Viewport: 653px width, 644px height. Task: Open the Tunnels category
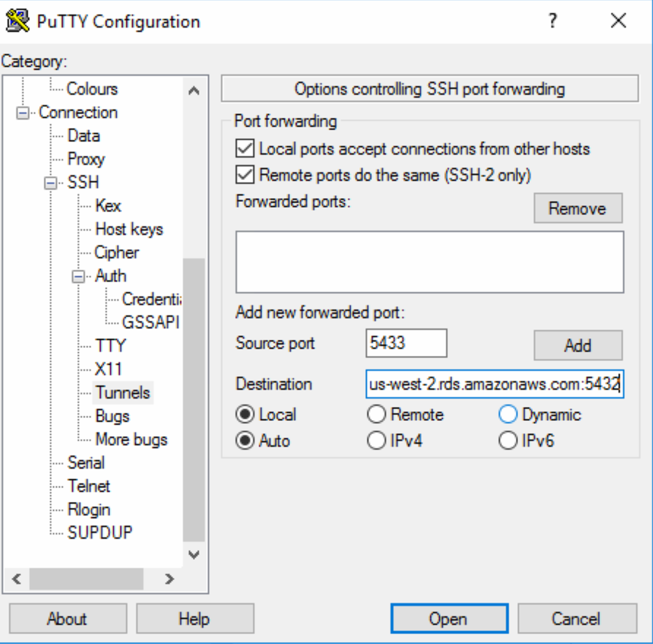point(123,393)
